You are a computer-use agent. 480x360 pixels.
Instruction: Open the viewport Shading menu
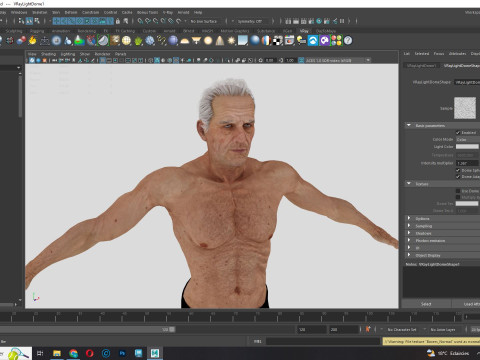coord(48,54)
